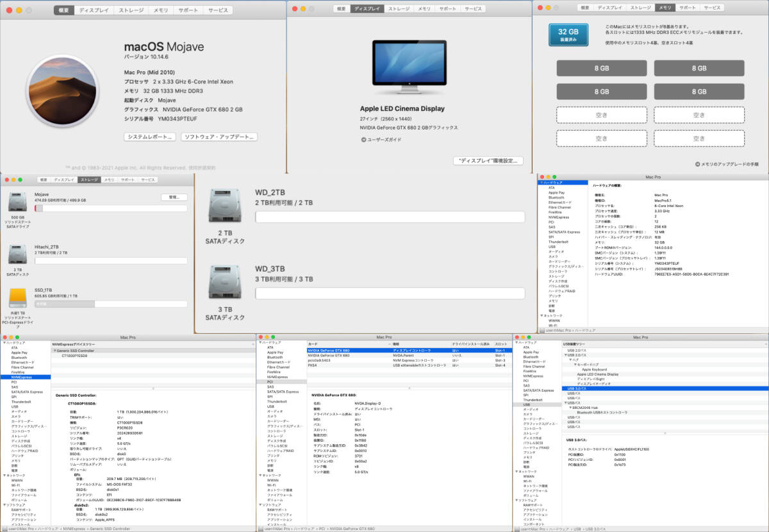Click the システムレポート... button
The image size is (769, 532).
(149, 137)
